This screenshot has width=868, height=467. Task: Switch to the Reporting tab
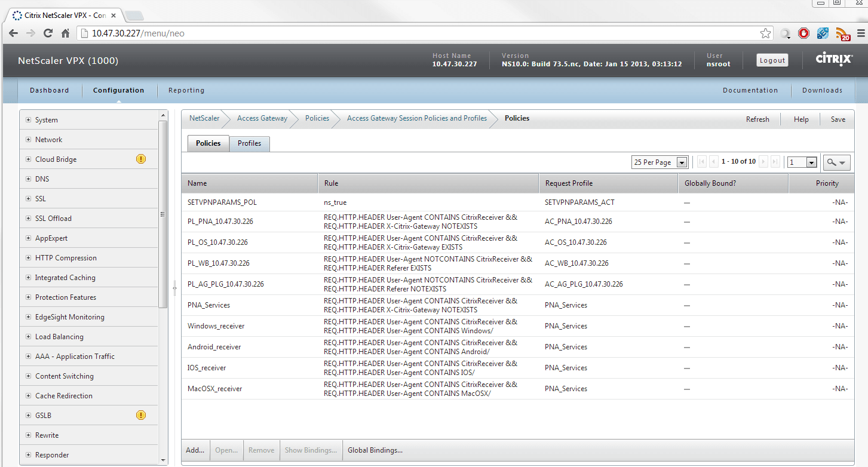coord(186,90)
